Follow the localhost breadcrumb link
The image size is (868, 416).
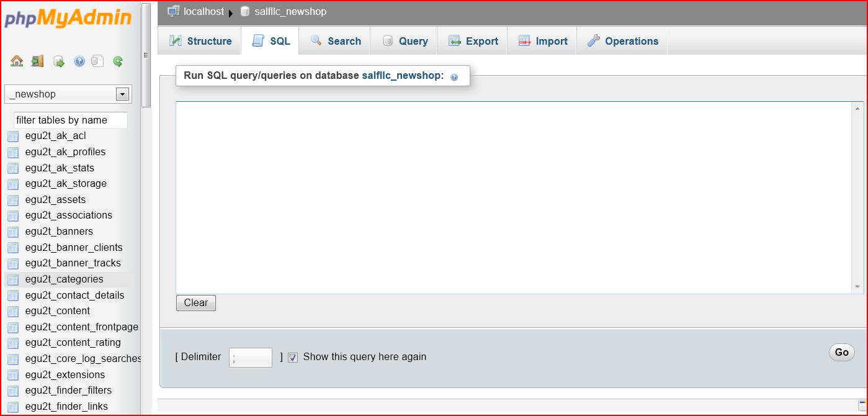[x=204, y=11]
